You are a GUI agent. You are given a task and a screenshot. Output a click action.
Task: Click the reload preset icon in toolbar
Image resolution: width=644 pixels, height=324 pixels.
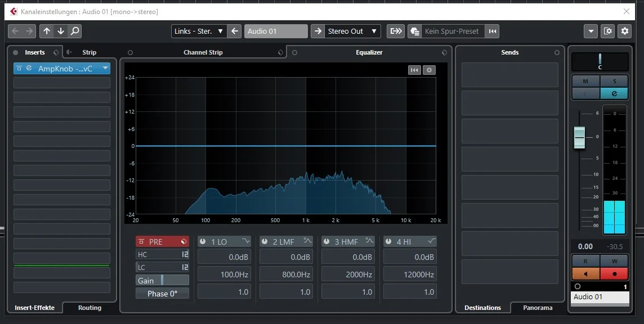pos(493,31)
